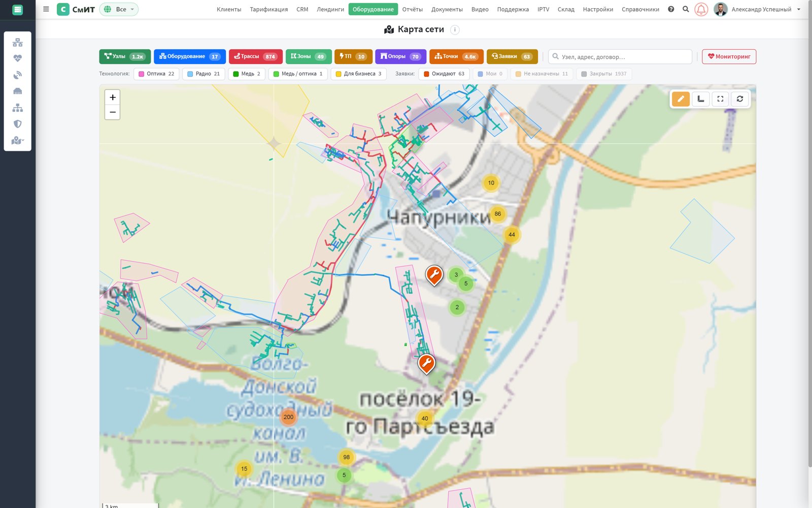This screenshot has height=508, width=812.
Task: Open the IPTV menu
Action: pyautogui.click(x=543, y=9)
